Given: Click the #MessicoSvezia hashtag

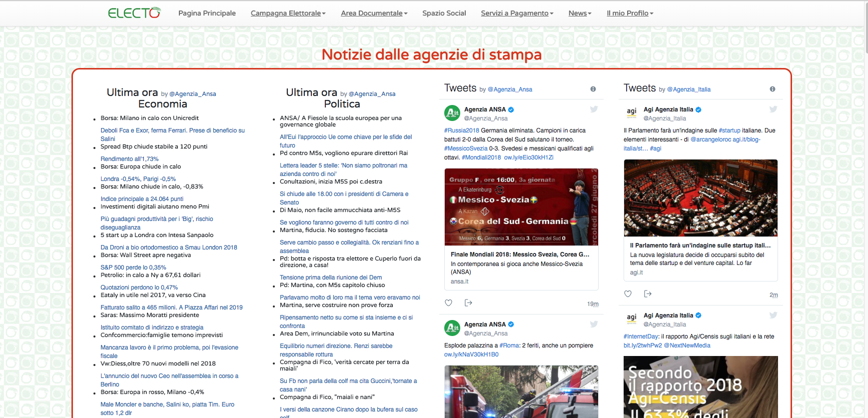Looking at the screenshot, I should pyautogui.click(x=466, y=148).
